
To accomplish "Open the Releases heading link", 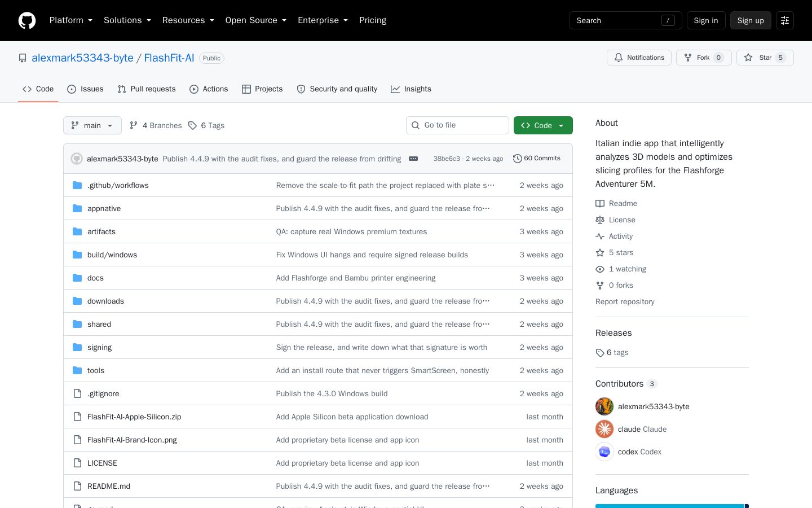I will (x=614, y=333).
